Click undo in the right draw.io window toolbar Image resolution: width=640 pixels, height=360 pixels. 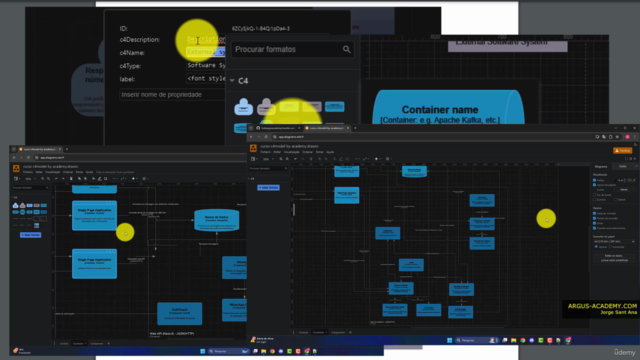[x=296, y=159]
